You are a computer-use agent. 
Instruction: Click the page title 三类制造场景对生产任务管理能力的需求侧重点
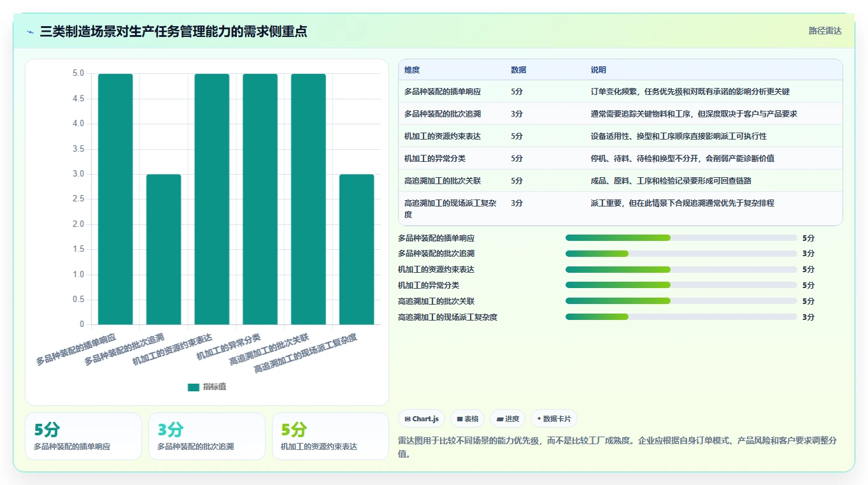173,31
